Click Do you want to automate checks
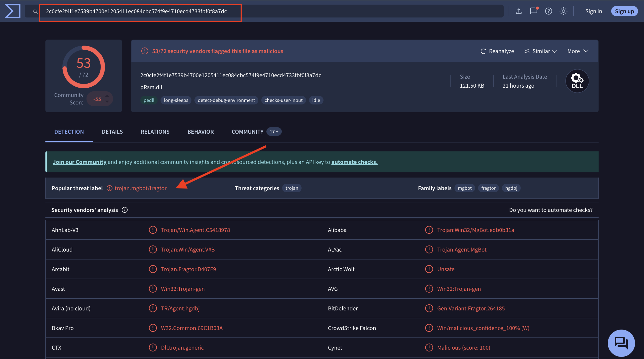Viewport: 644px width, 359px height. click(x=551, y=210)
